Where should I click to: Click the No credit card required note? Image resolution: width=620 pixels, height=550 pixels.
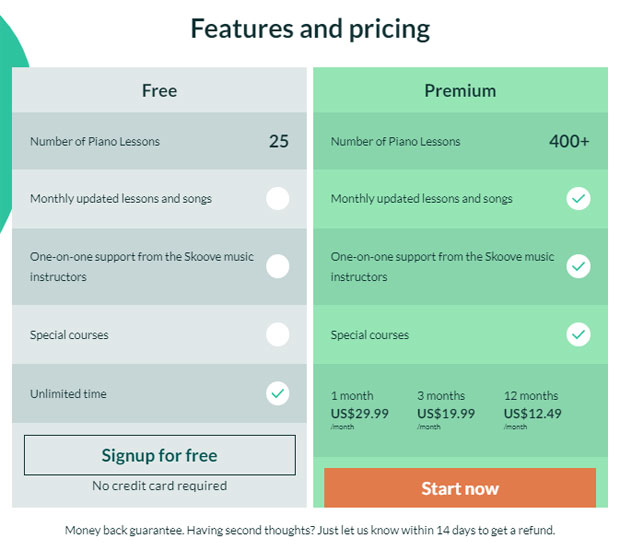160,486
